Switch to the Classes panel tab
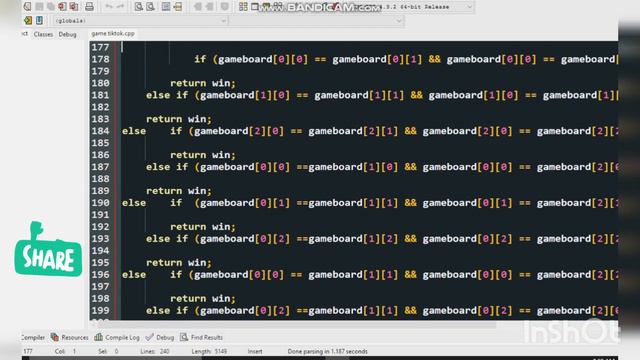The image size is (640, 360). point(43,34)
